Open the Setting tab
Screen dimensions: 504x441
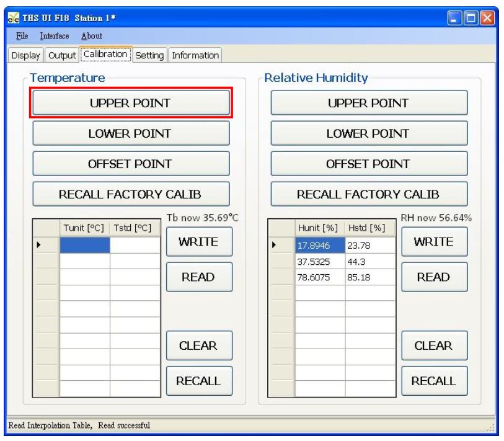(x=149, y=56)
